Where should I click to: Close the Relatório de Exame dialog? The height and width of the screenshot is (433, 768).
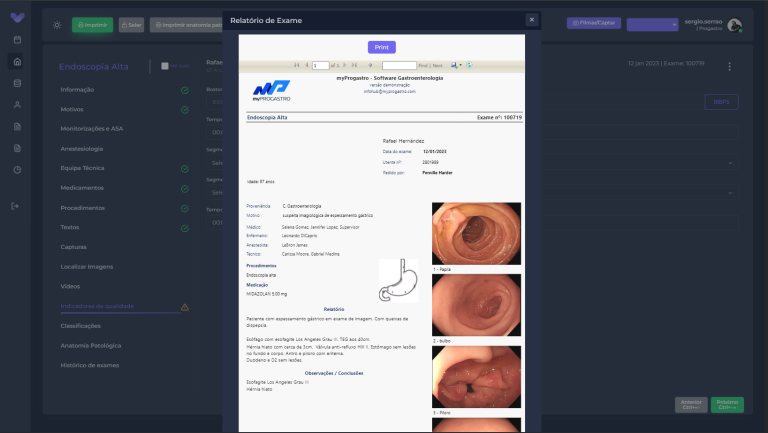(x=531, y=20)
